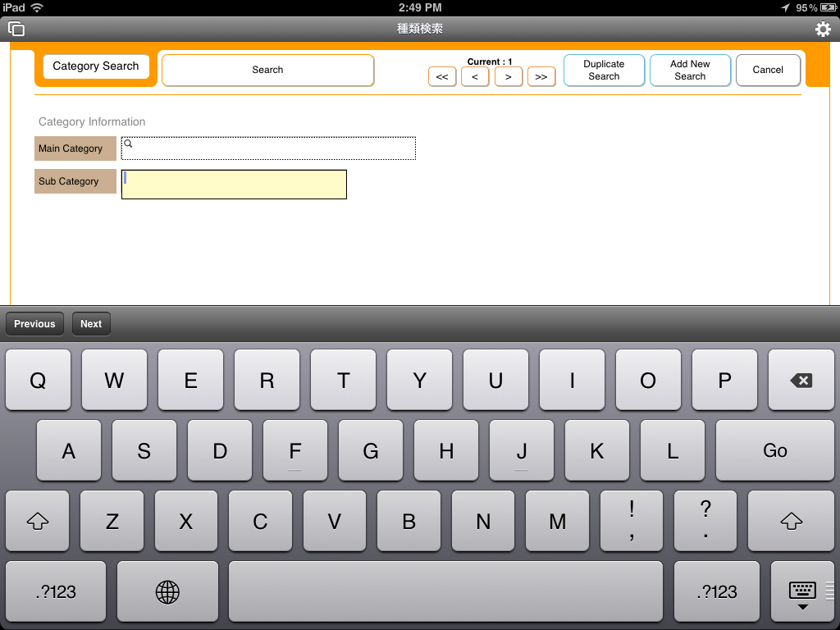Hide keyboard using the dismiss key

click(x=801, y=591)
